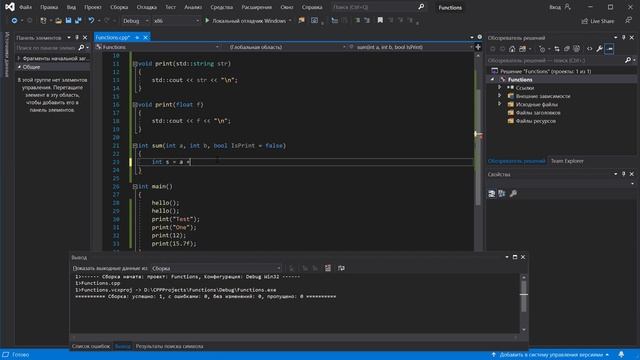This screenshot has height=360, width=640.
Task: Click the bookmark icon in the toolbar
Action: click(x=380, y=20)
